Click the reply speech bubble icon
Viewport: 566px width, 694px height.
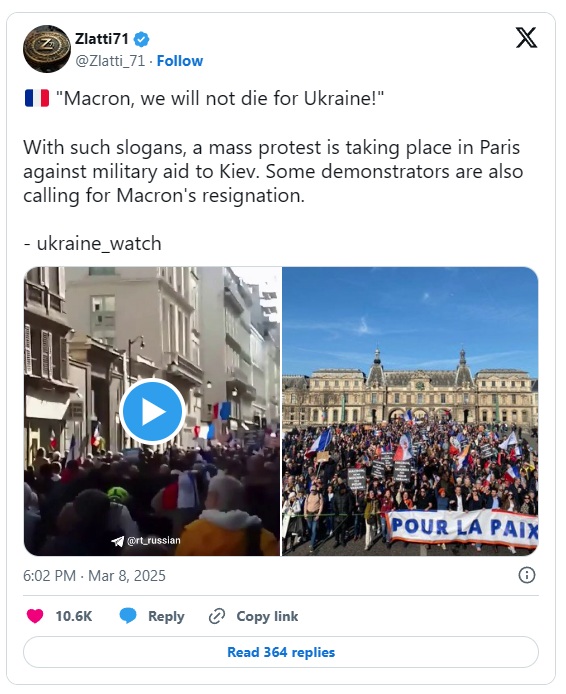(x=128, y=616)
